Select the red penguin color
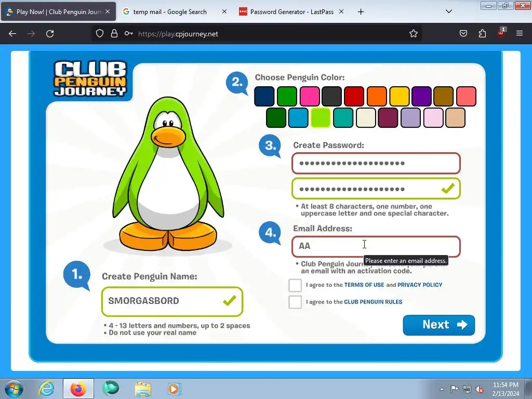The image size is (532, 399). 354,96
